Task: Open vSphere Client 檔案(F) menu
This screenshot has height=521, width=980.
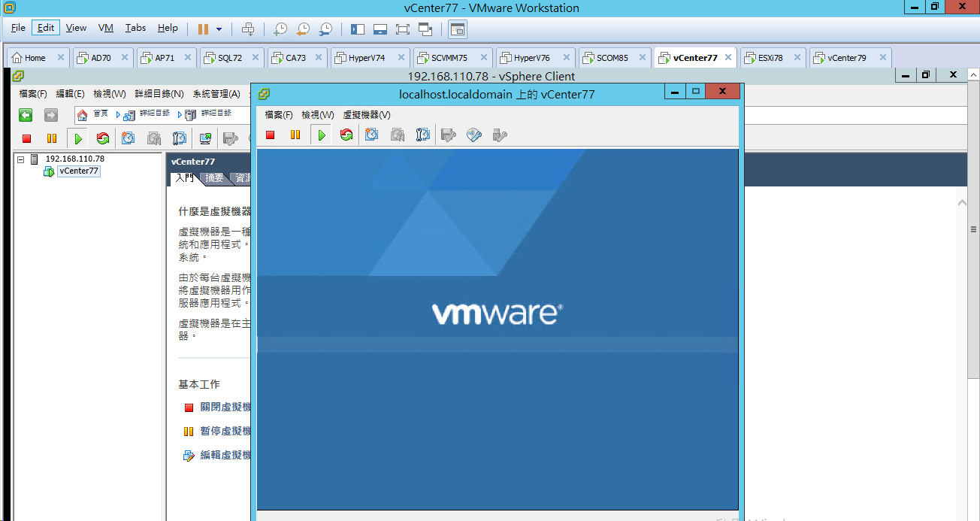Action: tap(33, 94)
